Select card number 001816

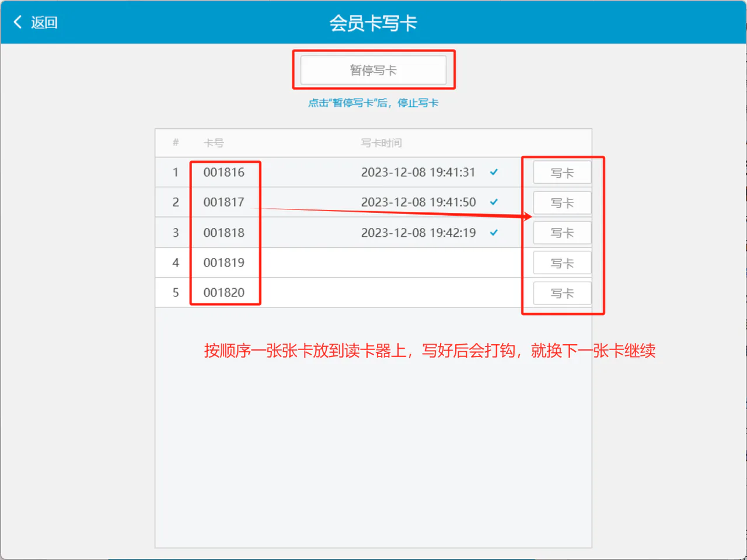[224, 172]
